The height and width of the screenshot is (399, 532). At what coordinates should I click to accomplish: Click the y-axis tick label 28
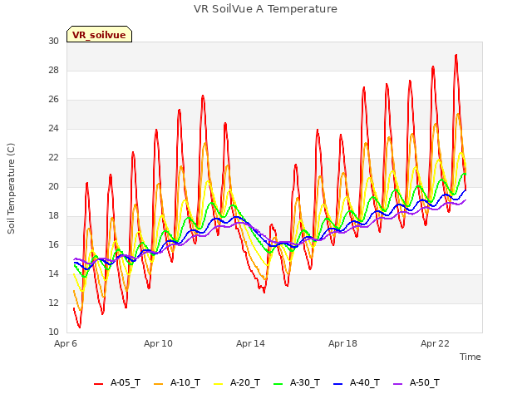53,70
